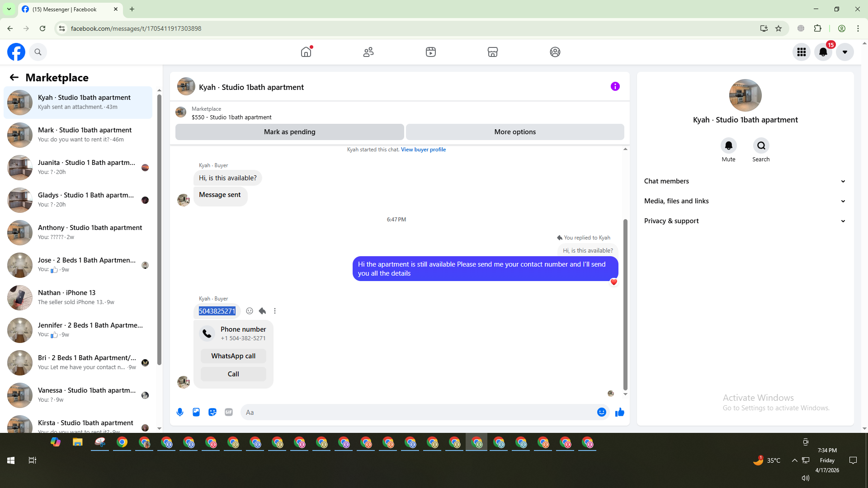Expand Media, files and links section
The height and width of the screenshot is (488, 868).
[x=745, y=201]
